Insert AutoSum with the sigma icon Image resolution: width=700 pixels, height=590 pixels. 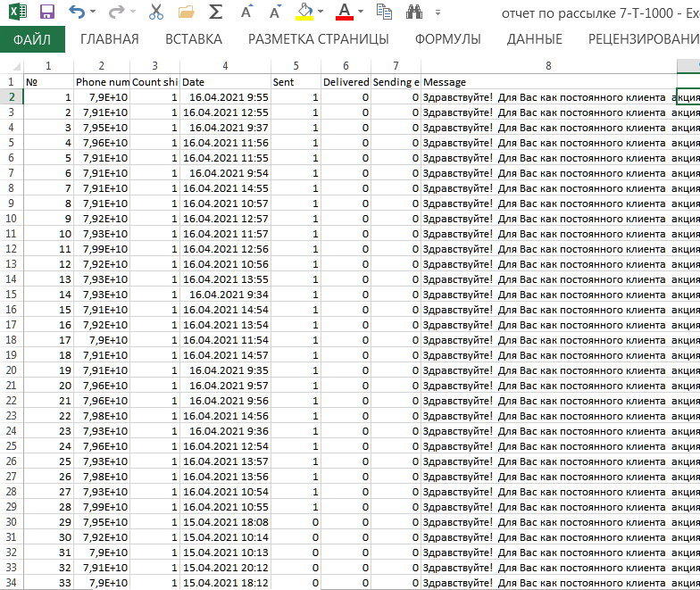pyautogui.click(x=216, y=12)
